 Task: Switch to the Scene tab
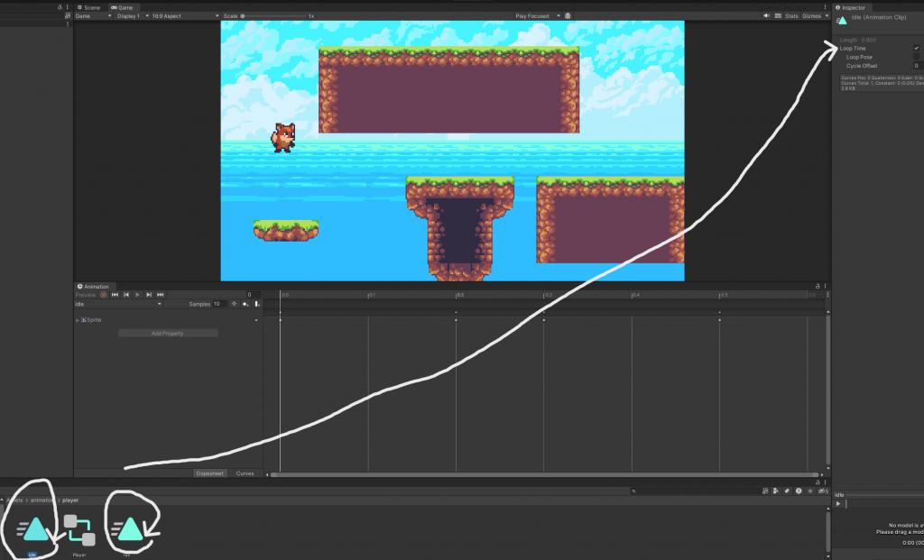88,7
